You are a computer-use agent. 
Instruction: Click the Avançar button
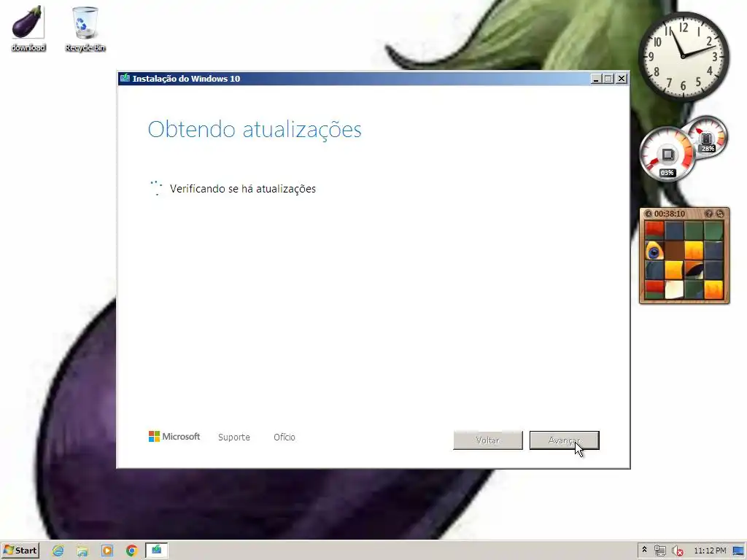564,440
